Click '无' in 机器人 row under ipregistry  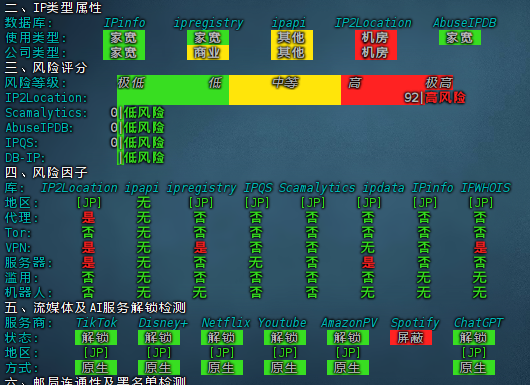coord(200,292)
